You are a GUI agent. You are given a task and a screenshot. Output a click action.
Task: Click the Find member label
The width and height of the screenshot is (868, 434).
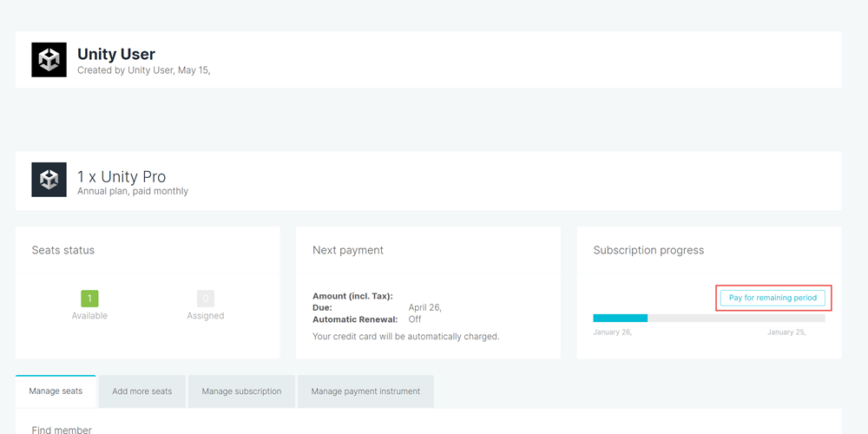62,431
